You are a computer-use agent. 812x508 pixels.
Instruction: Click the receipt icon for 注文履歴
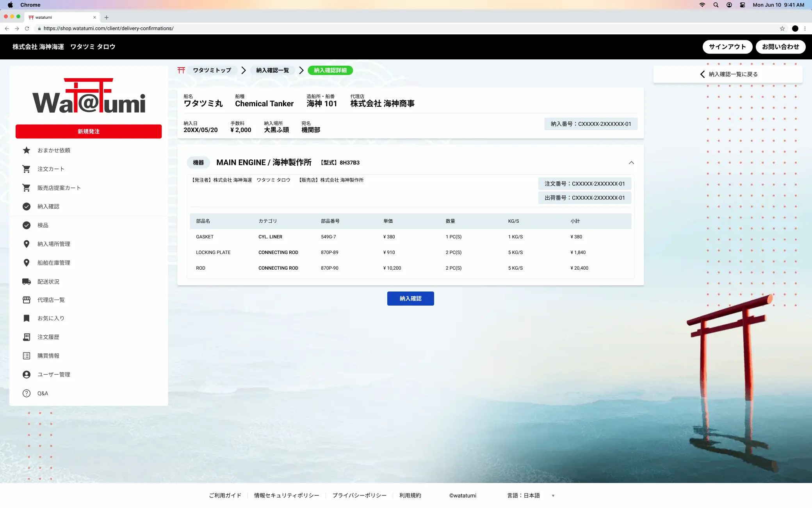pos(27,337)
